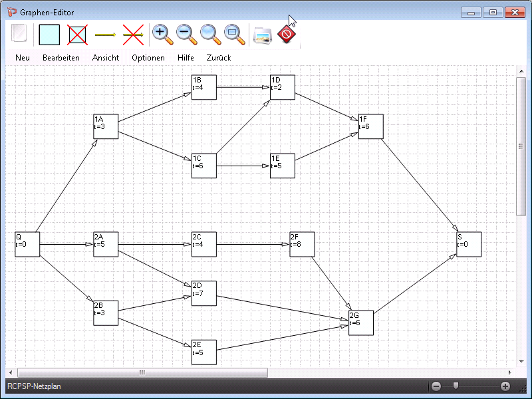The height and width of the screenshot is (399, 532).
Task: Click the zoom-to-region magnifier icon
Action: pyautogui.click(x=234, y=34)
